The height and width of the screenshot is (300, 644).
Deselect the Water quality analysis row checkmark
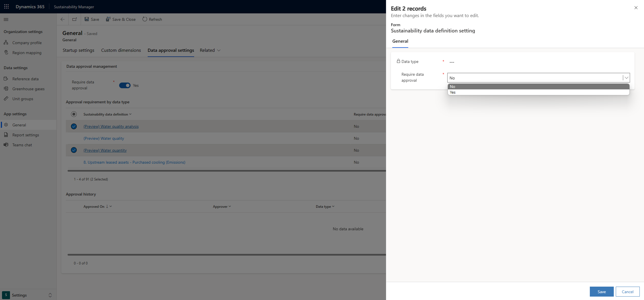click(74, 126)
